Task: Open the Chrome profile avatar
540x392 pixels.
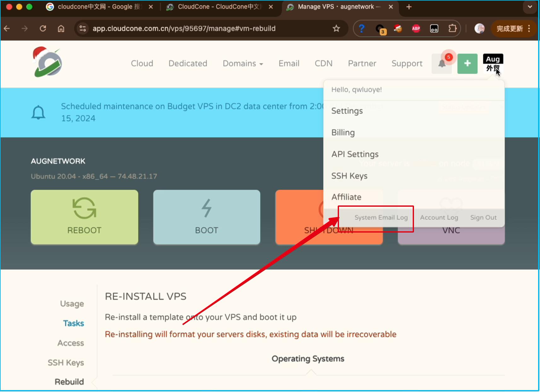Action: (480, 29)
